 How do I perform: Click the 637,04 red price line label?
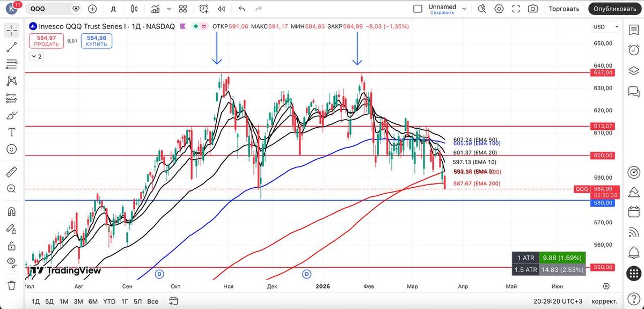coord(603,72)
